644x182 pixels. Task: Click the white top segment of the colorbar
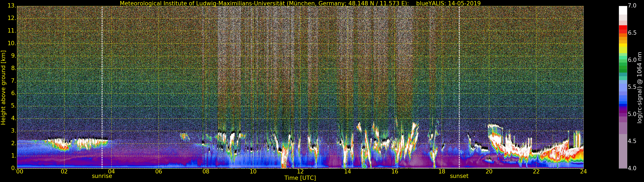623,10
